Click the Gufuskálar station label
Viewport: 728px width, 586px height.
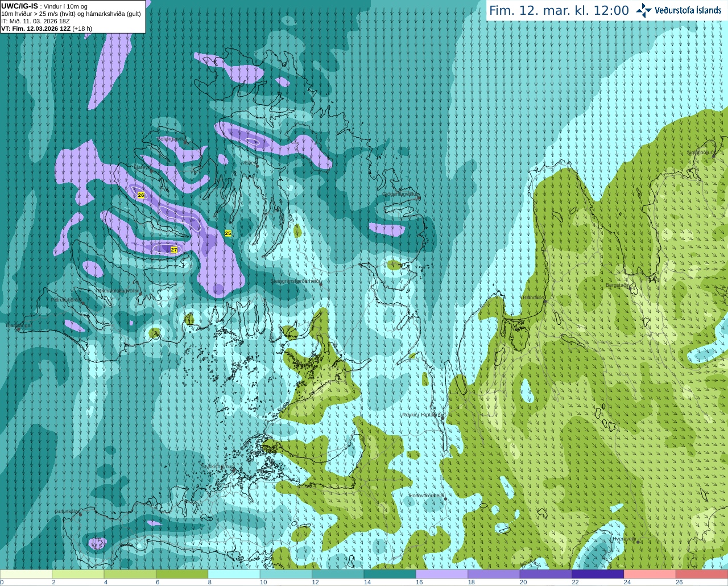(x=67, y=511)
